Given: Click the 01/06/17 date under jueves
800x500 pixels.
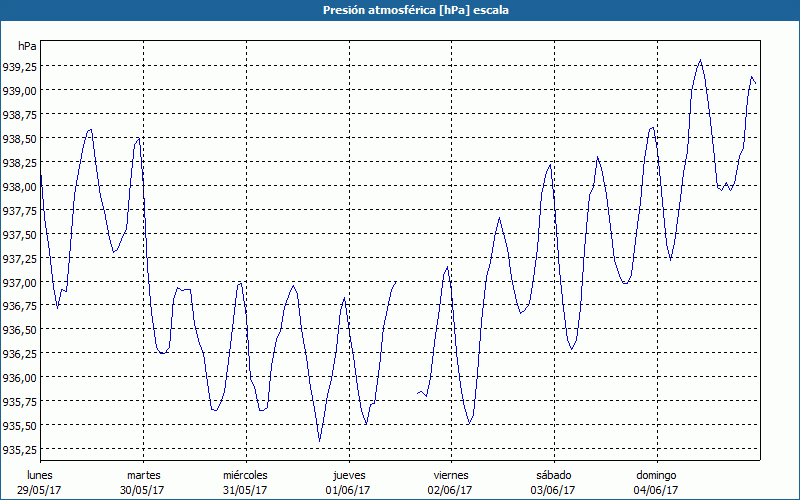Looking at the screenshot, I should pos(348,490).
